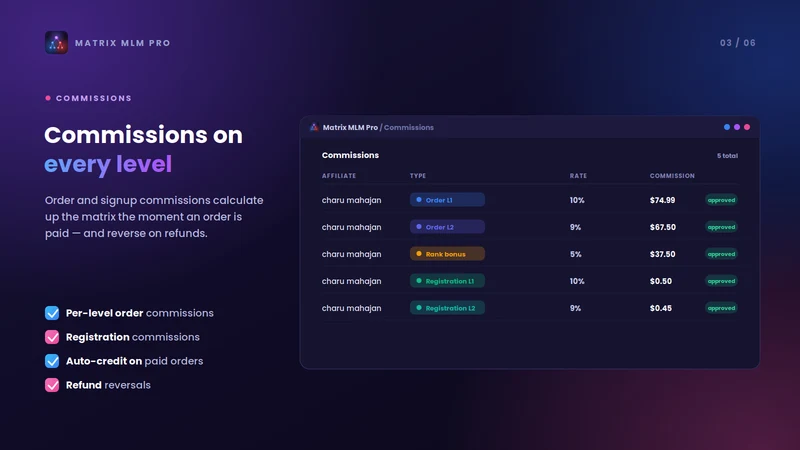Click the 9% rate in the Registration L2 row
This screenshot has width=800, height=450.
pos(575,308)
